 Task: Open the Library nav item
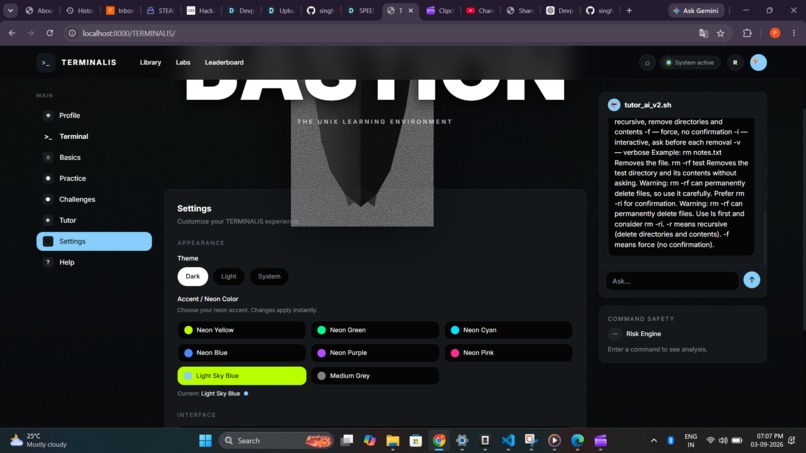151,63
